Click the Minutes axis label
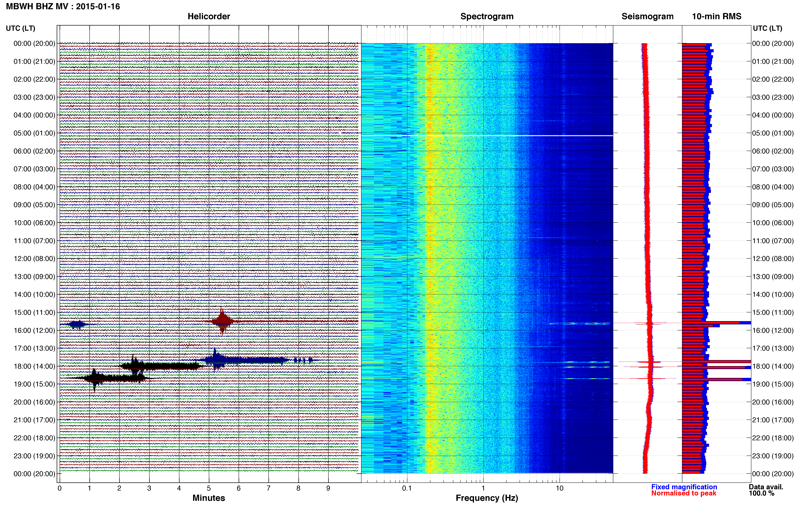Screen dimensions: 812x508 point(208,498)
